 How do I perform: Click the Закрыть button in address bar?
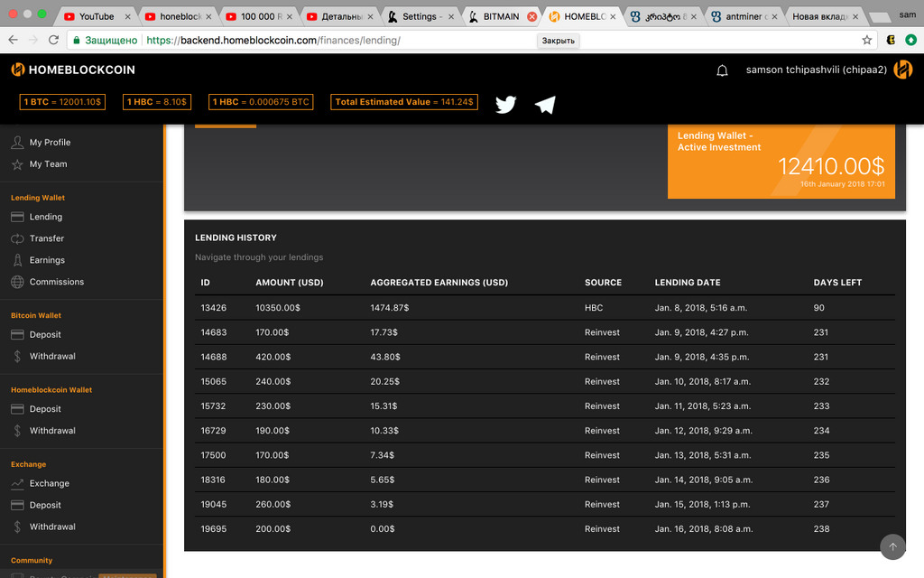(558, 41)
